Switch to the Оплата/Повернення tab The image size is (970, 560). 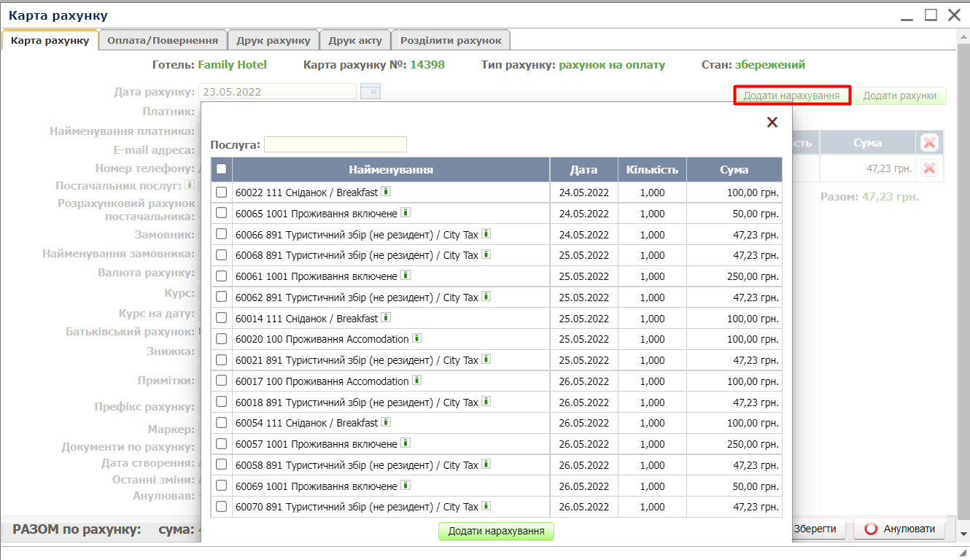(163, 41)
